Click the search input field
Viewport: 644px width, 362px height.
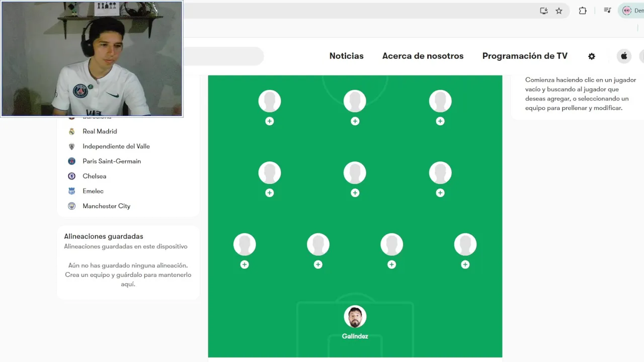coord(223,56)
